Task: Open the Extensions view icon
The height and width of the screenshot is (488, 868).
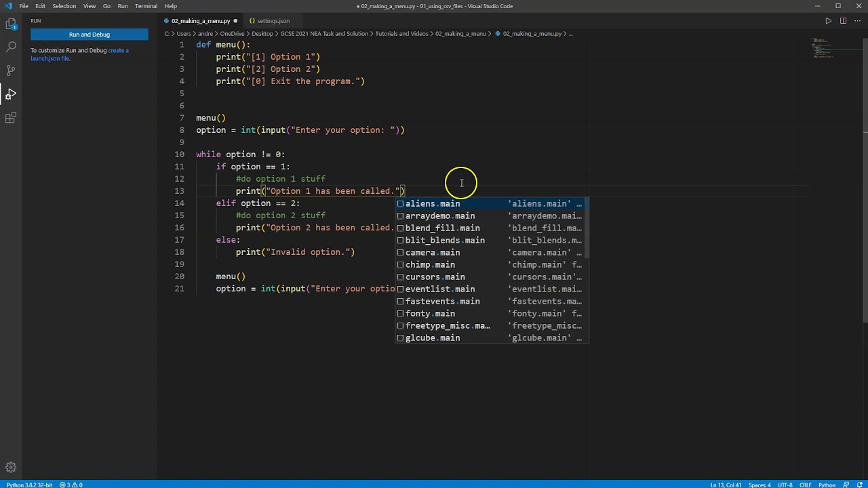Action: (x=11, y=118)
